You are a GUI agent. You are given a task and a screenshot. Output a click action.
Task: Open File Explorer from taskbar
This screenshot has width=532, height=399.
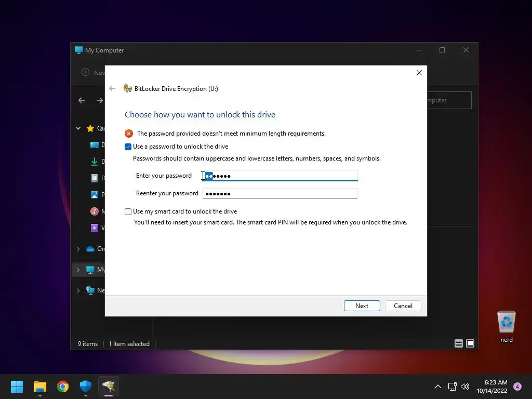[x=39, y=387]
